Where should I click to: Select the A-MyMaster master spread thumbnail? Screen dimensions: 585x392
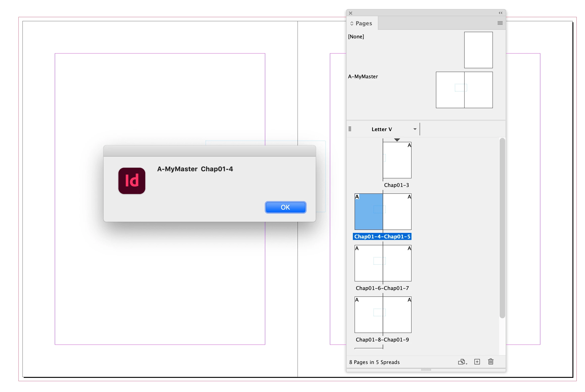(x=464, y=90)
